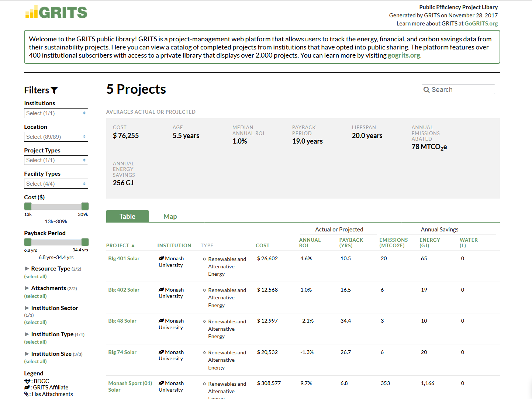The image size is (532, 399).
Task: Click the Cost slider minimum handle
Action: coord(28,206)
